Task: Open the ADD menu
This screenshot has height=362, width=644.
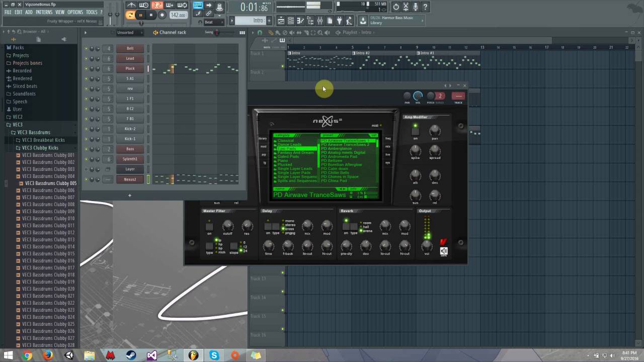Action: [x=29, y=12]
